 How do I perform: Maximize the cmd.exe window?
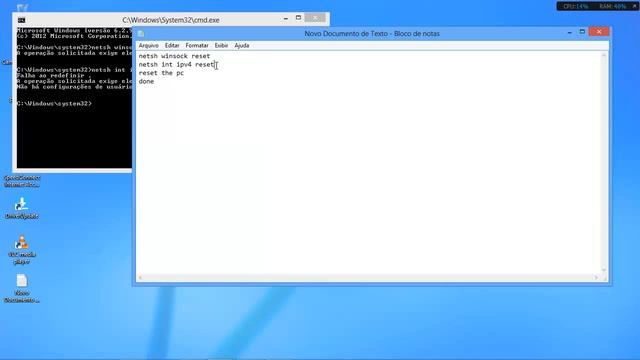pos(298,18)
